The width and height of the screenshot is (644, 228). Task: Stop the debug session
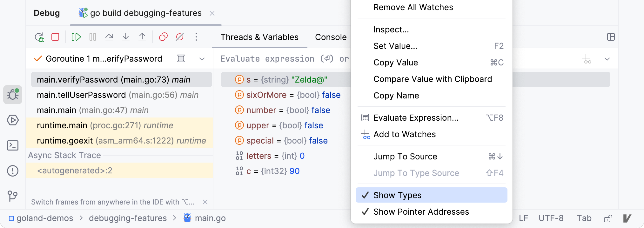(x=55, y=37)
